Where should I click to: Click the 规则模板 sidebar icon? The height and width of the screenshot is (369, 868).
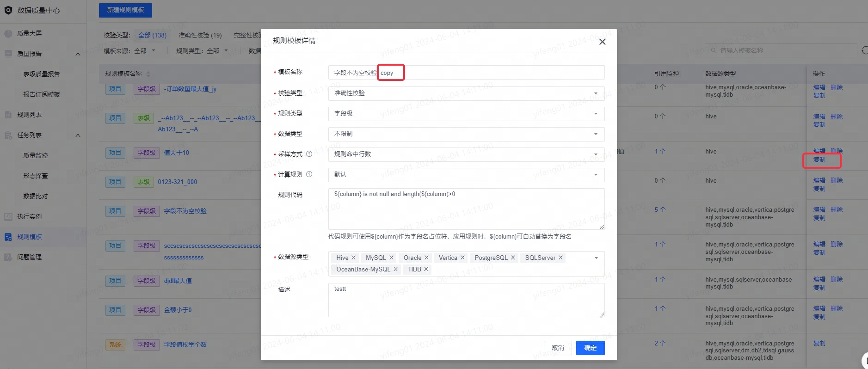pyautogui.click(x=8, y=237)
